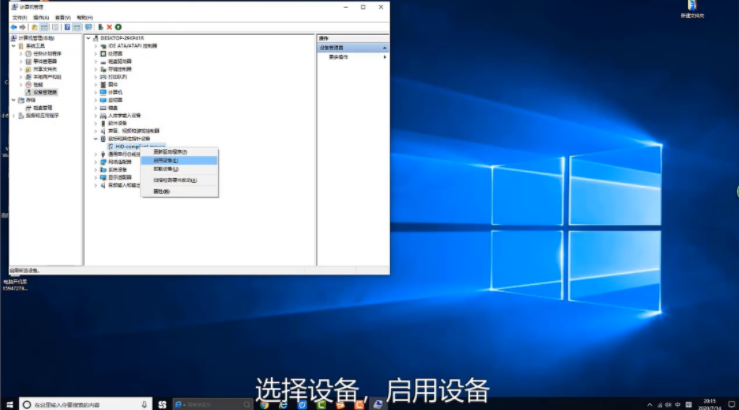
Task: Click the green circle enable device icon
Action: point(118,27)
